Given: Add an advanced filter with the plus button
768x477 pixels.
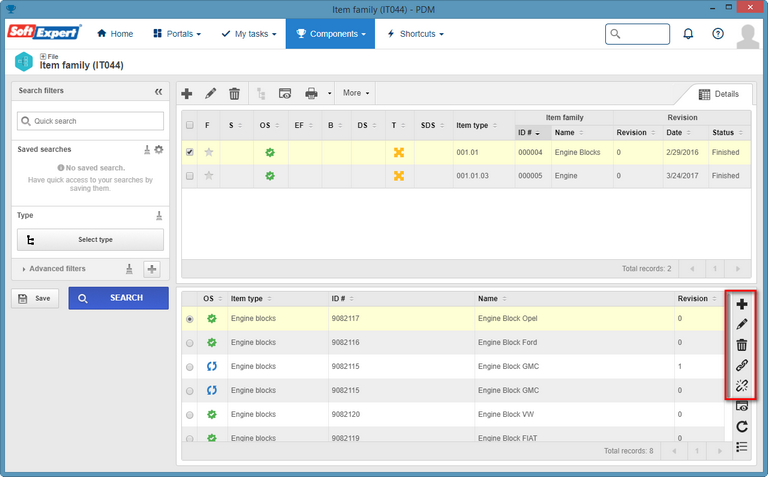Looking at the screenshot, I should (x=152, y=269).
